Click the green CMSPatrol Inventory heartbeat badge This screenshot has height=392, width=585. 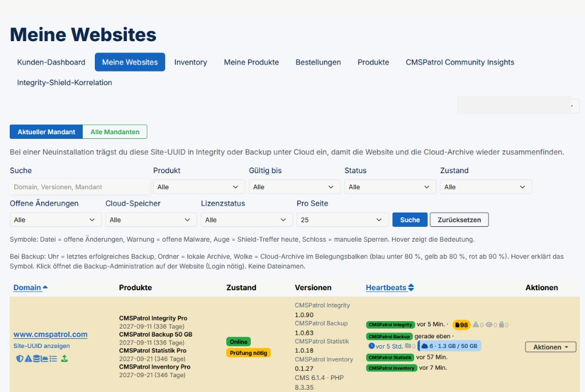coord(391,368)
